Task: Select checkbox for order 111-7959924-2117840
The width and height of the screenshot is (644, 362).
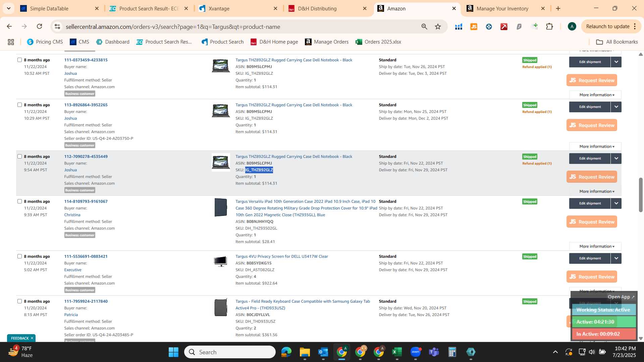Action: (19, 301)
